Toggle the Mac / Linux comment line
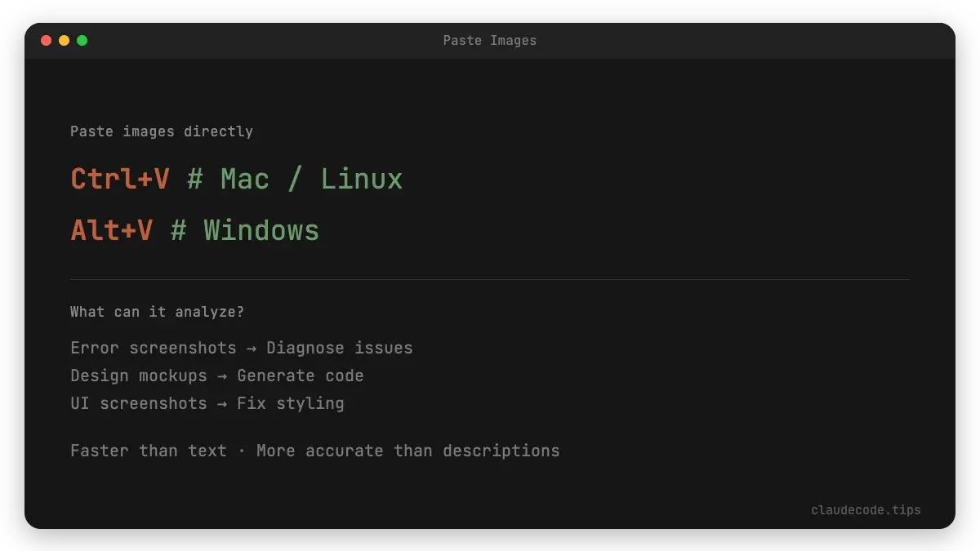 point(294,178)
